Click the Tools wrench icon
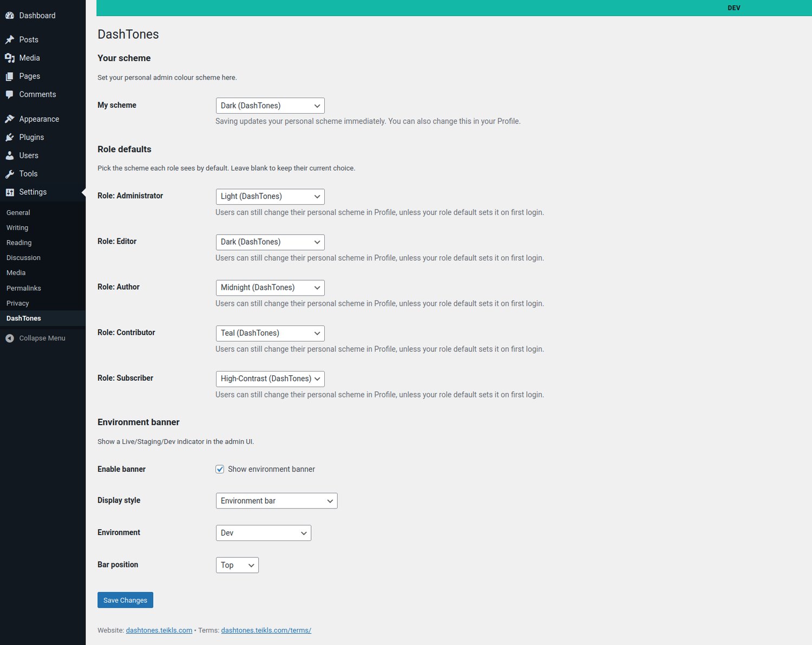The image size is (812, 645). coord(10,174)
